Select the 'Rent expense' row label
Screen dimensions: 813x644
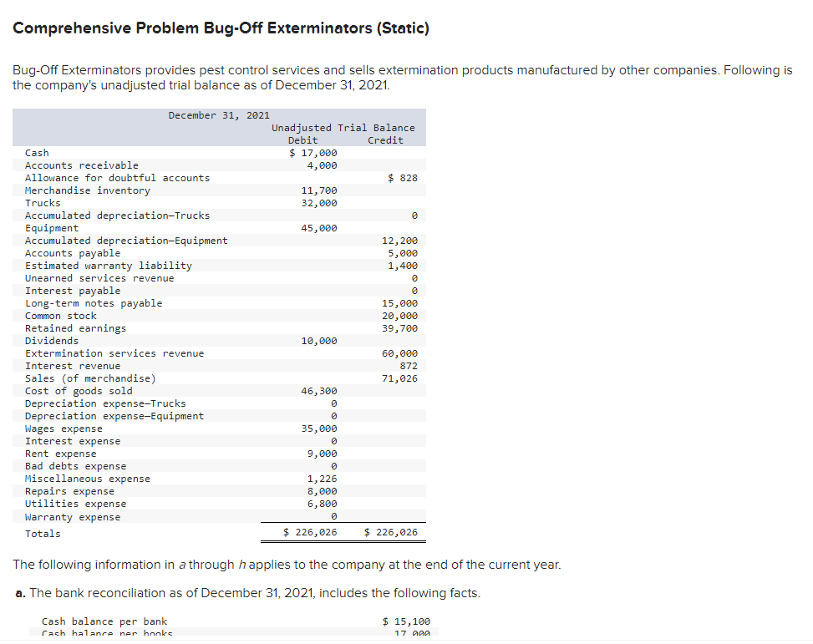point(61,454)
